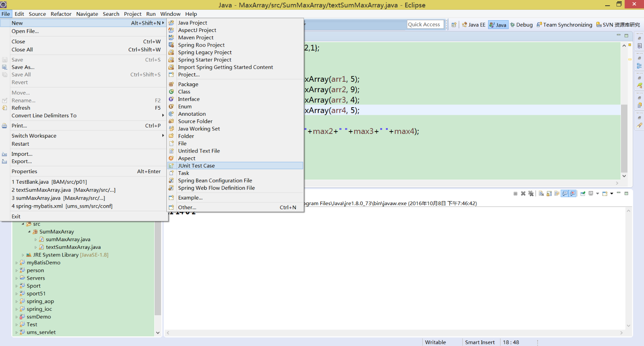Click the Remove Launch single-X icon in Console
The height and width of the screenshot is (346, 644).
pyautogui.click(x=523, y=193)
